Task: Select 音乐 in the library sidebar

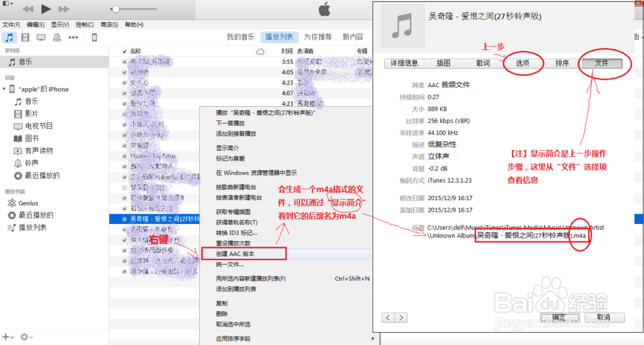Action: click(54, 62)
